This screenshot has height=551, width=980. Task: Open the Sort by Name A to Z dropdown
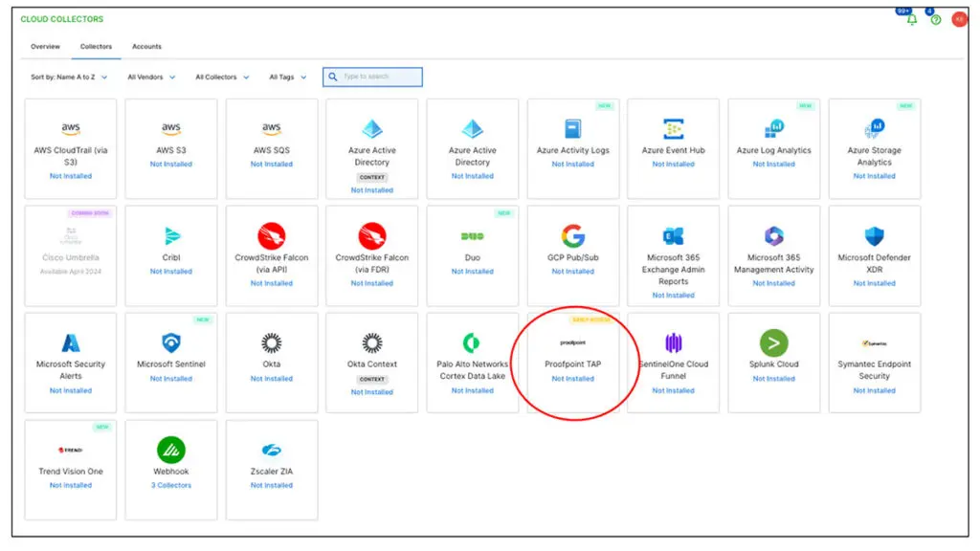(x=70, y=77)
